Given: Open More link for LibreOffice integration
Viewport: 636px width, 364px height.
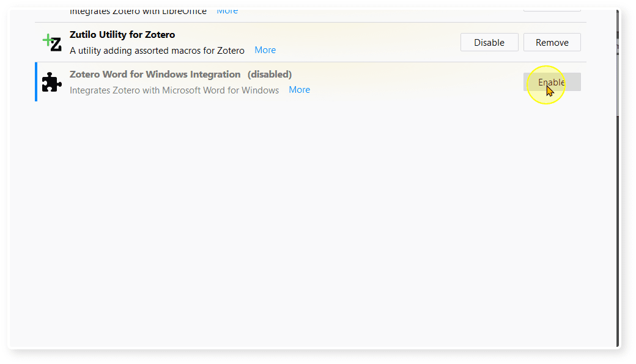Looking at the screenshot, I should [x=227, y=12].
